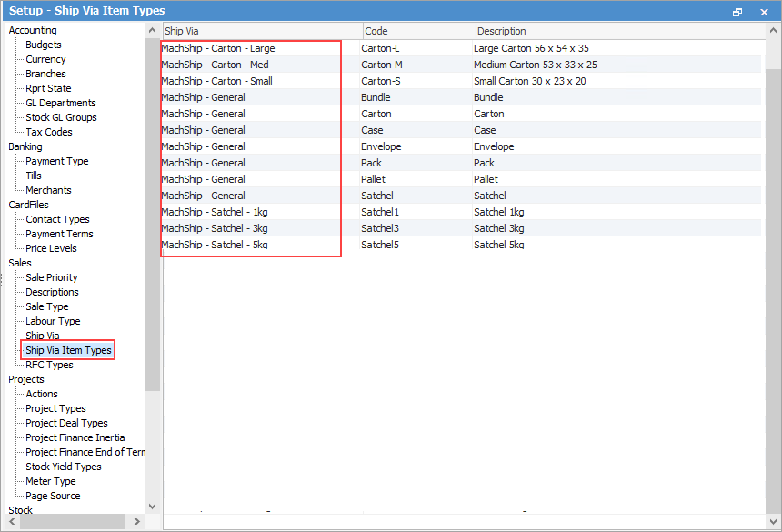
Task: Select the MachShip - Carton - Med row
Action: point(462,65)
